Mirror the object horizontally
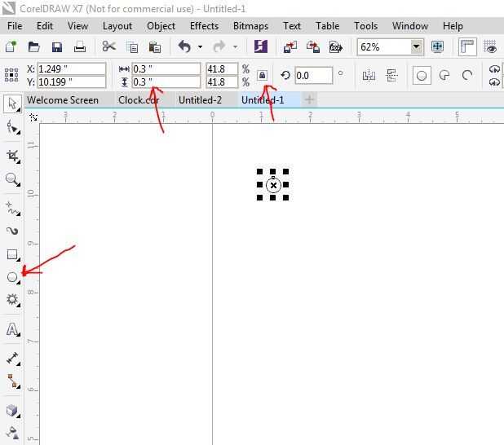Viewport: 504px width, 445px height. [x=369, y=76]
